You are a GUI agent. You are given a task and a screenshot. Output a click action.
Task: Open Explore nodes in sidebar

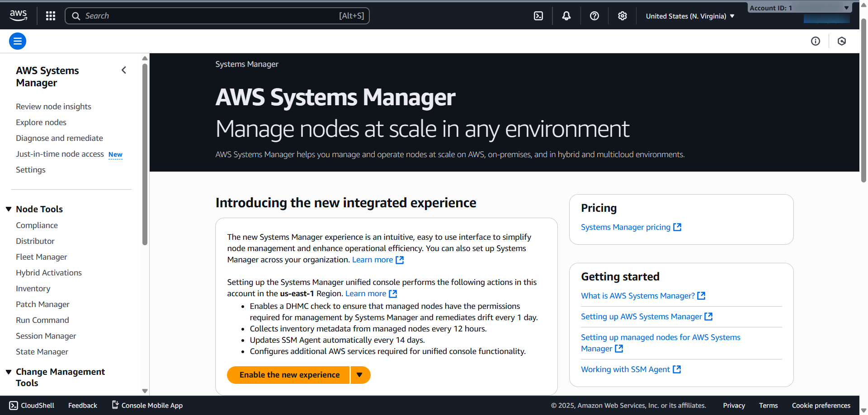[41, 122]
